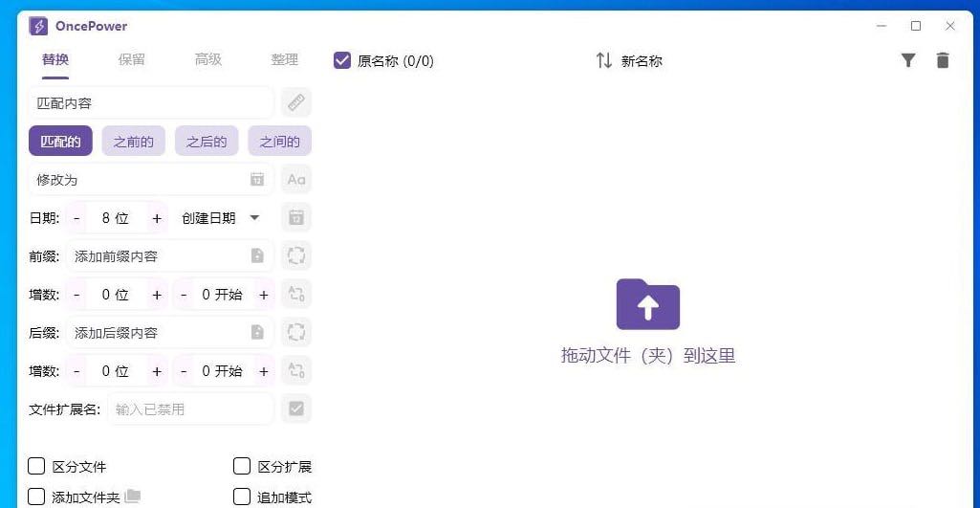Screen dimensions: 980x508
Task: Click the ruler icon beside 匹配内容 field
Action: pyautogui.click(x=296, y=102)
